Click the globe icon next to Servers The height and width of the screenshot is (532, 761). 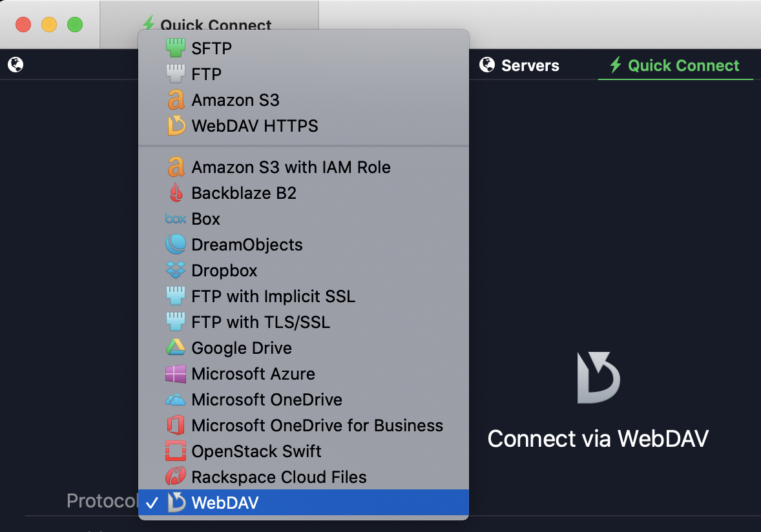(486, 65)
